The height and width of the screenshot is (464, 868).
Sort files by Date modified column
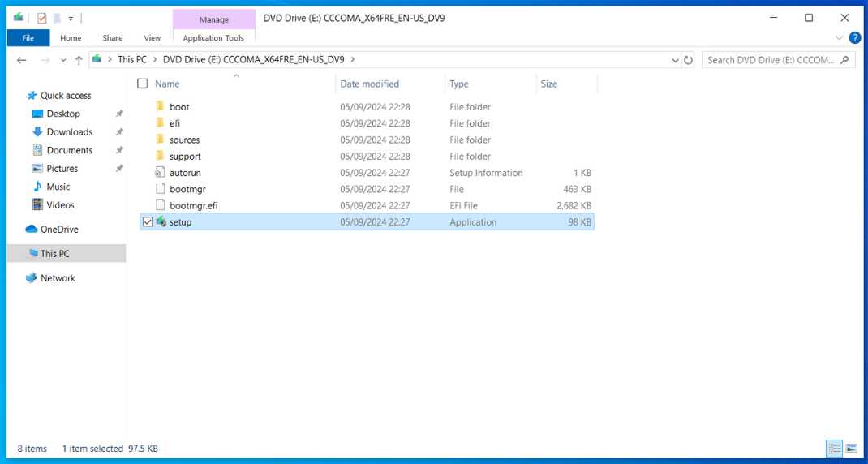(x=369, y=84)
